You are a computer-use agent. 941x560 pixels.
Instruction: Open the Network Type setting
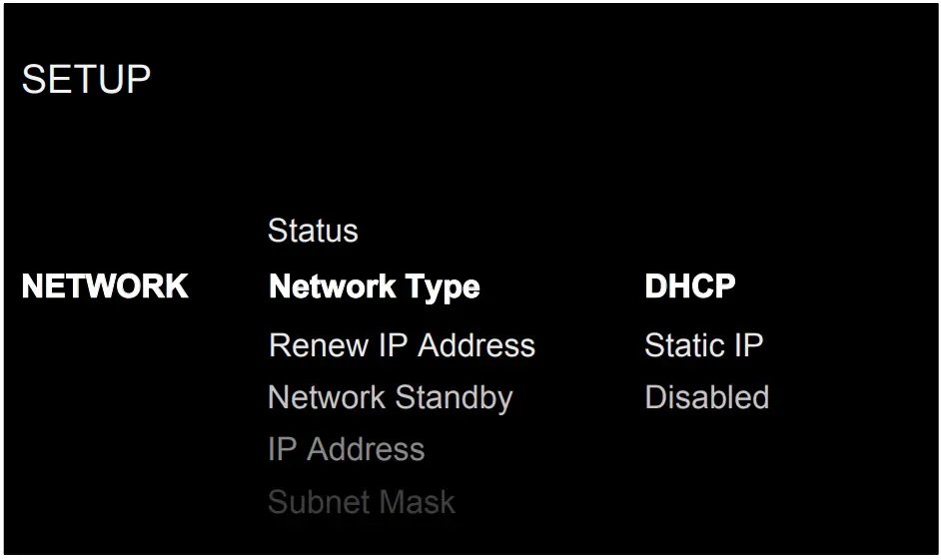click(375, 287)
